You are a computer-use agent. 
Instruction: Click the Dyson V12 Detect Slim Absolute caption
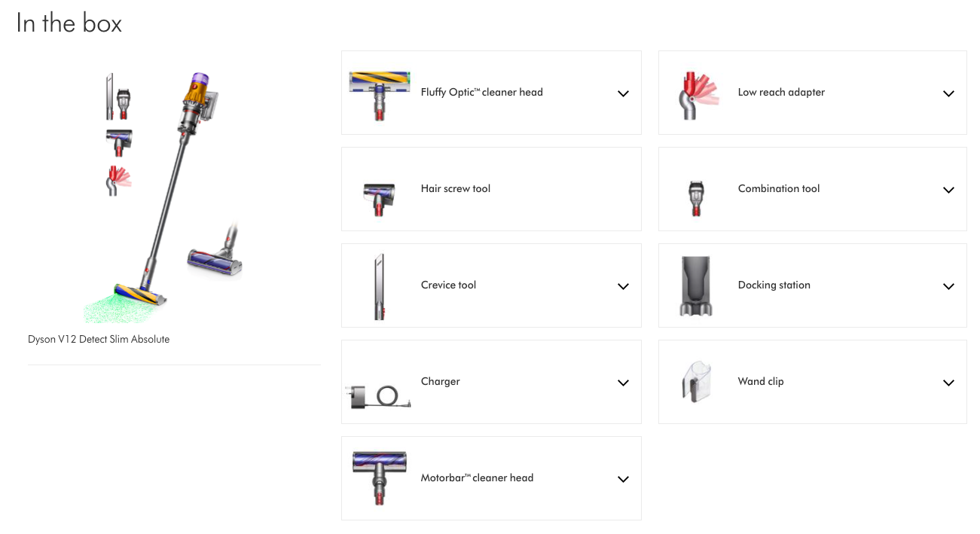(x=99, y=340)
